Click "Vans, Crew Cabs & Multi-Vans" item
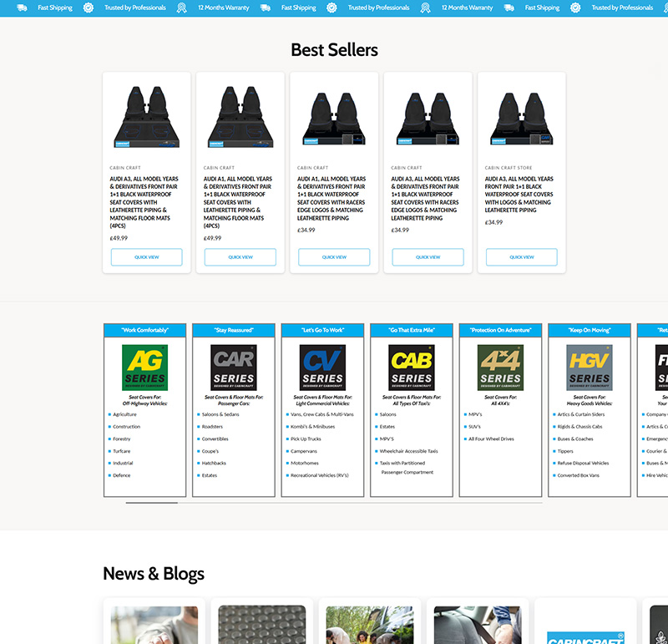Viewport: 668px width, 644px height. [x=322, y=414]
